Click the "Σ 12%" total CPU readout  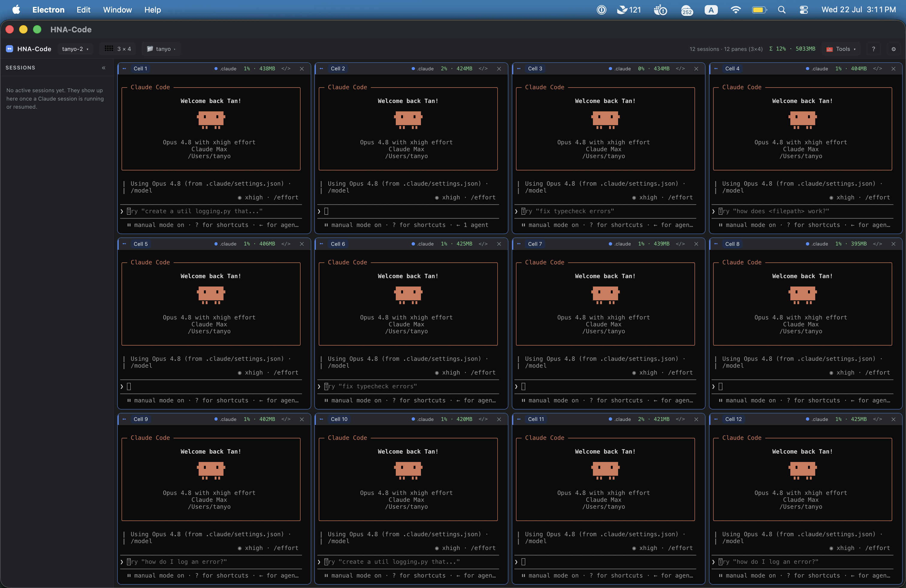point(777,49)
